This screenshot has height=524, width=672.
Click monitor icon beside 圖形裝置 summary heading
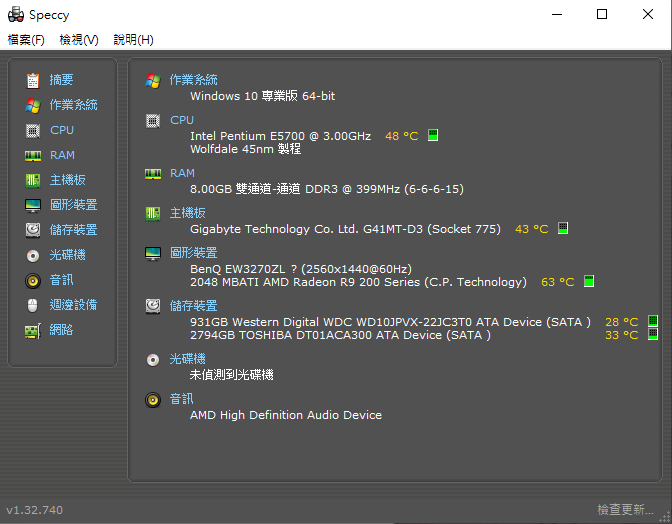pos(153,254)
